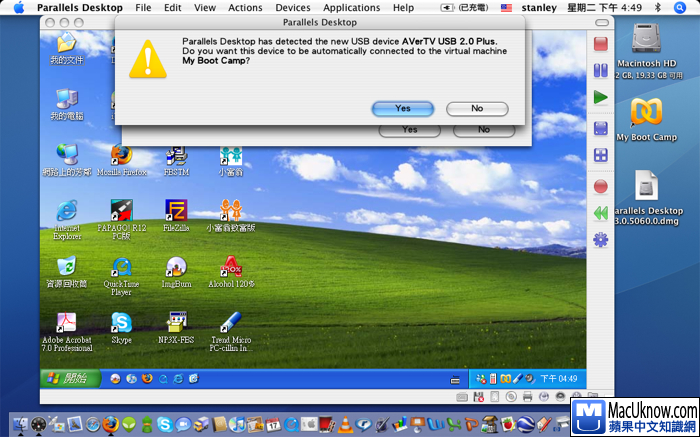Click No in the USB device dialog
The image size is (700, 437).
coord(477,108)
